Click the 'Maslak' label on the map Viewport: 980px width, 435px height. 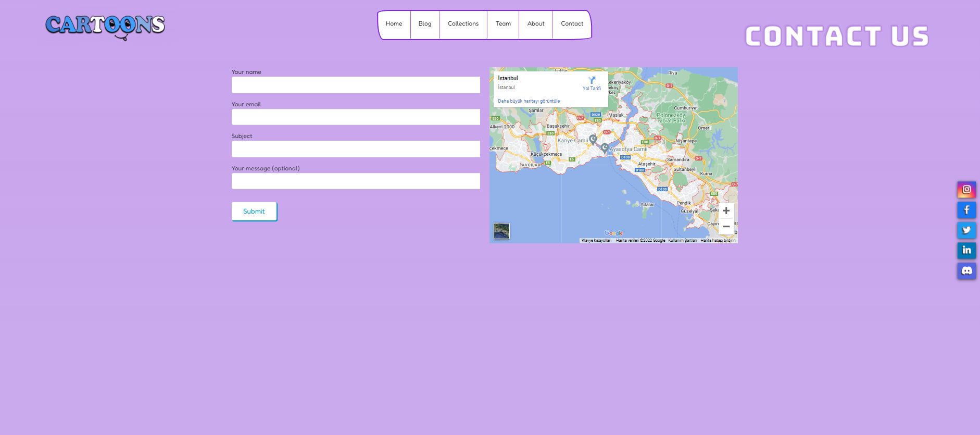(616, 115)
